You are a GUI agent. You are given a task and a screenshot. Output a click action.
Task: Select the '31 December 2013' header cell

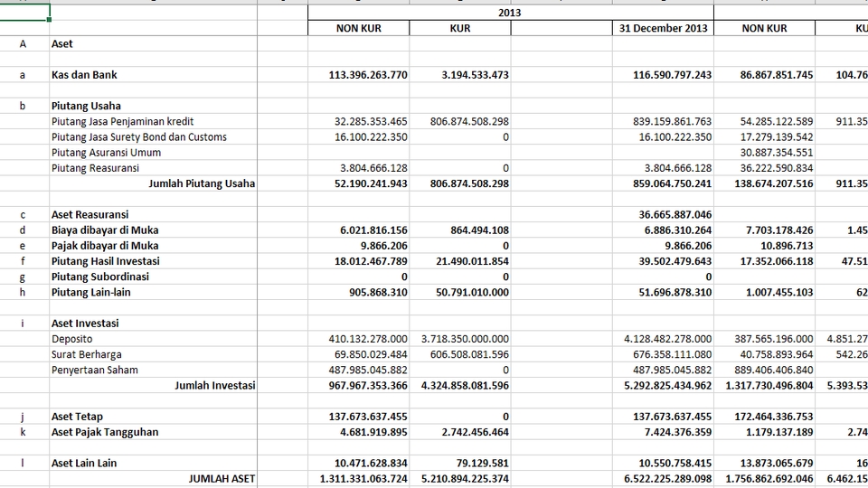663,28
